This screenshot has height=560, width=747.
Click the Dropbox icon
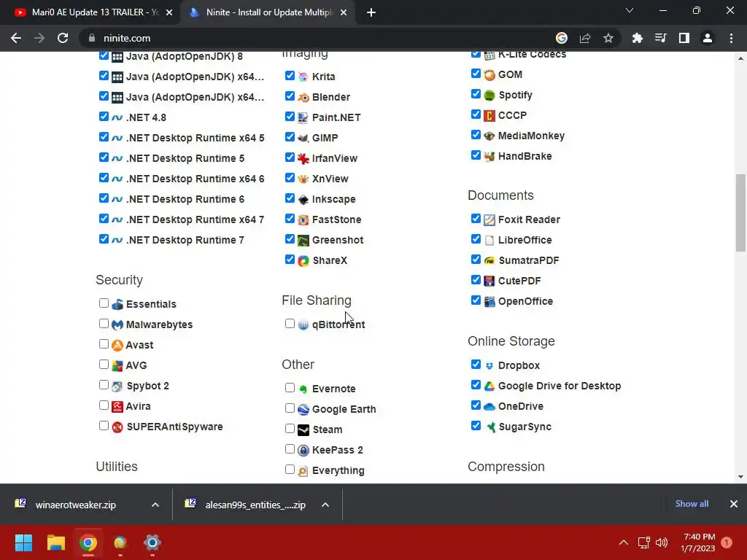coord(489,366)
